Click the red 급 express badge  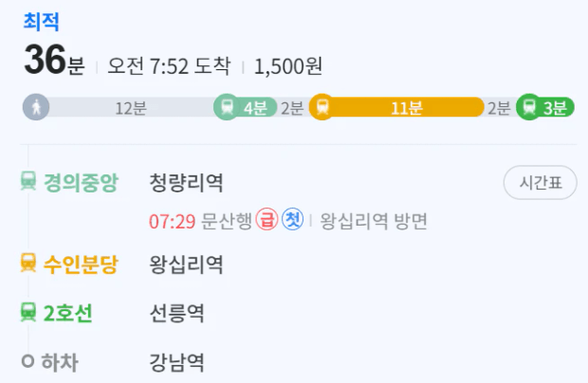[x=266, y=219]
